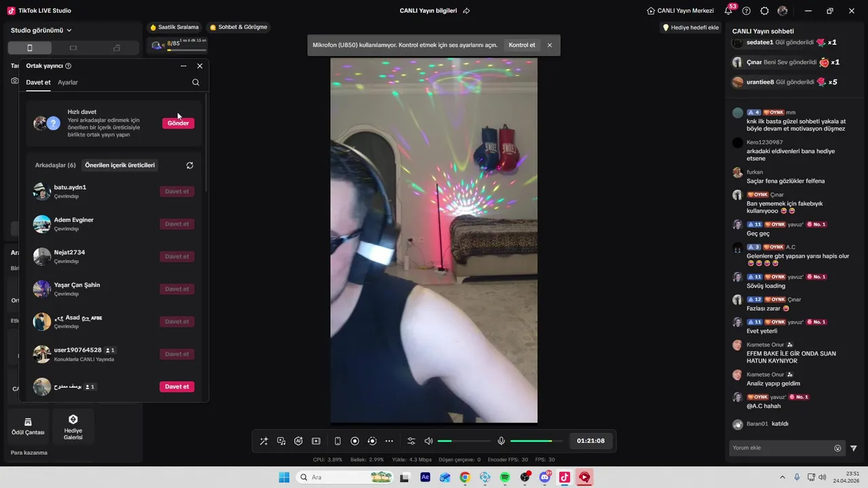
Task: Mute the microphone
Action: pos(501,441)
